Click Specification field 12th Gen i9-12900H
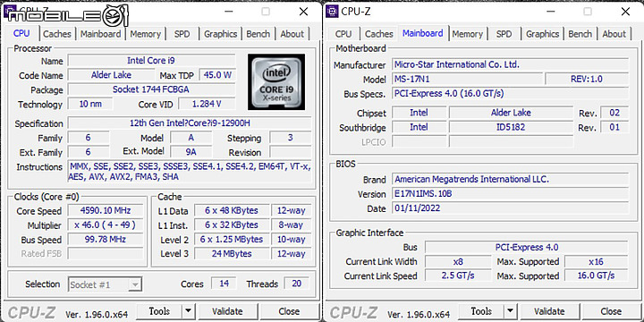 (x=190, y=123)
